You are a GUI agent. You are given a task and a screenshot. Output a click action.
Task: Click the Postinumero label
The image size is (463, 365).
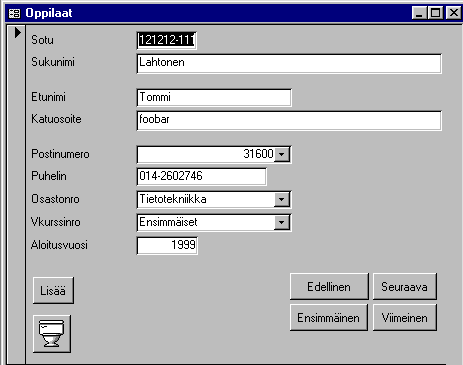(x=60, y=154)
